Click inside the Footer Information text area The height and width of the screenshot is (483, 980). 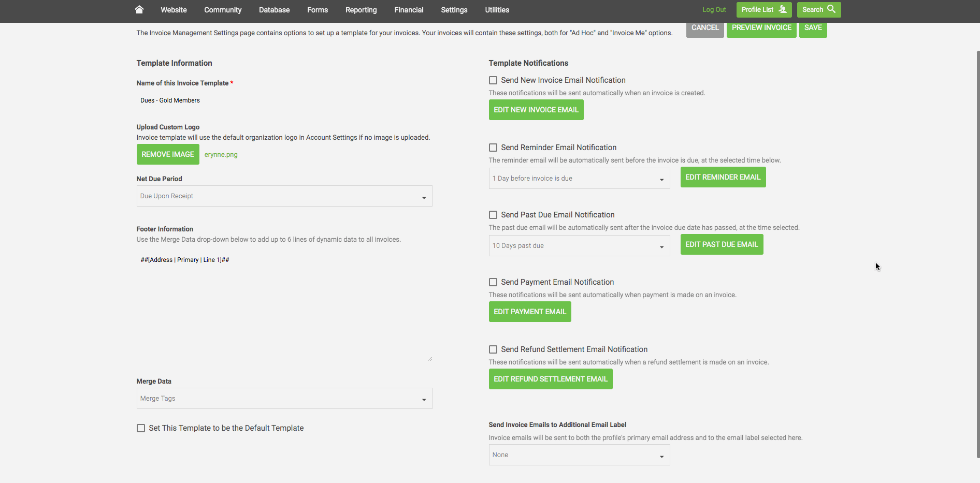[x=284, y=306]
